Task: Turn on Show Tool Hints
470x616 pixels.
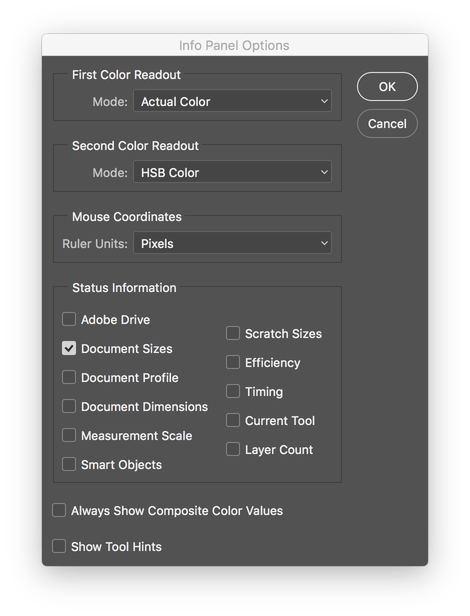Action: (x=59, y=546)
